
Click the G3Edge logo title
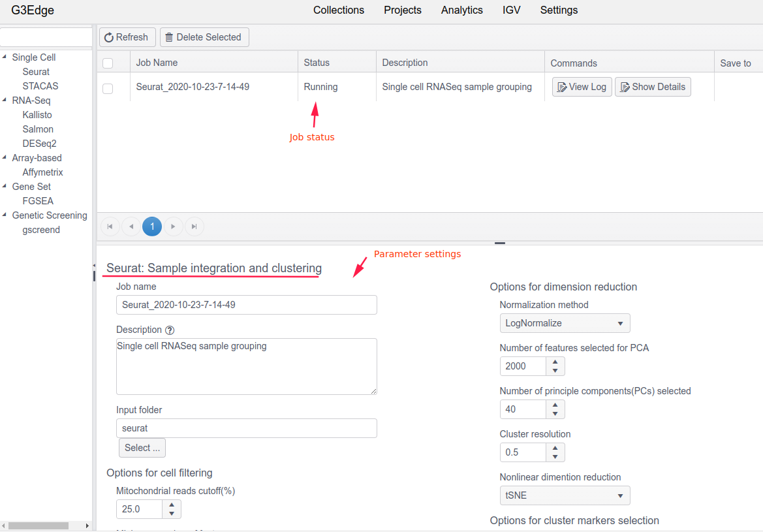coord(33,10)
